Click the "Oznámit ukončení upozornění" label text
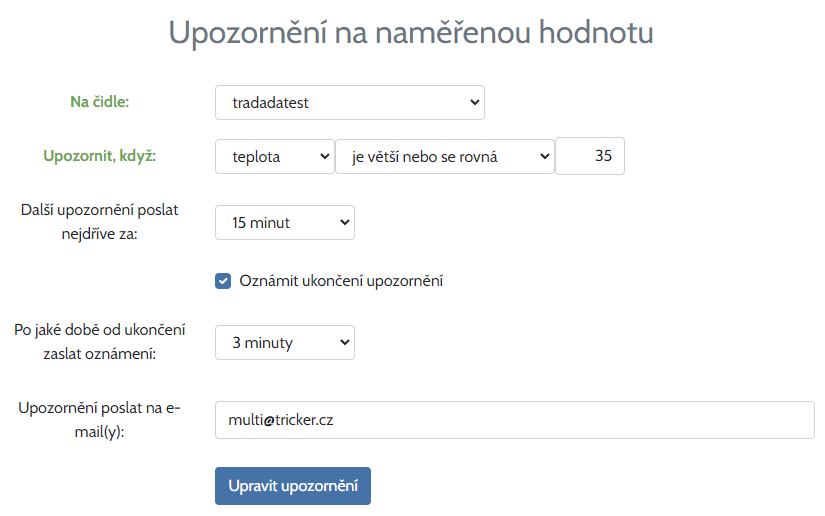The image size is (825, 516). point(341,281)
